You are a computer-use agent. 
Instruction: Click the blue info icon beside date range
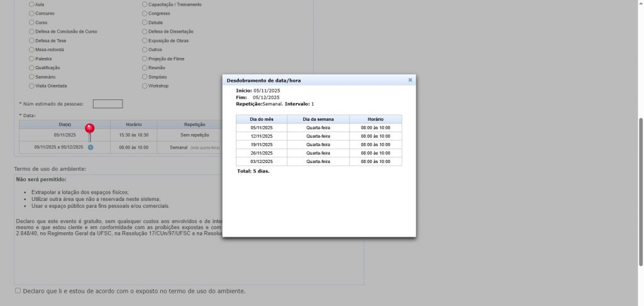pyautogui.click(x=91, y=147)
